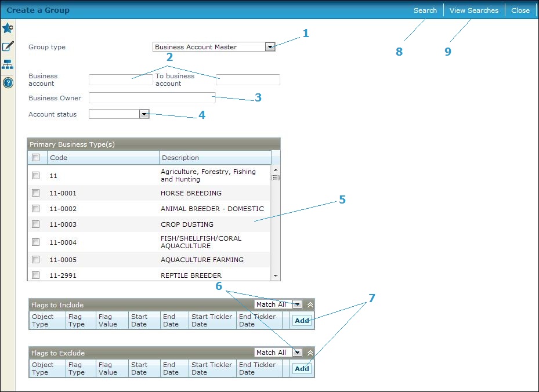Click the Code column header
Viewport: 539px width, 392px height.
coord(103,158)
